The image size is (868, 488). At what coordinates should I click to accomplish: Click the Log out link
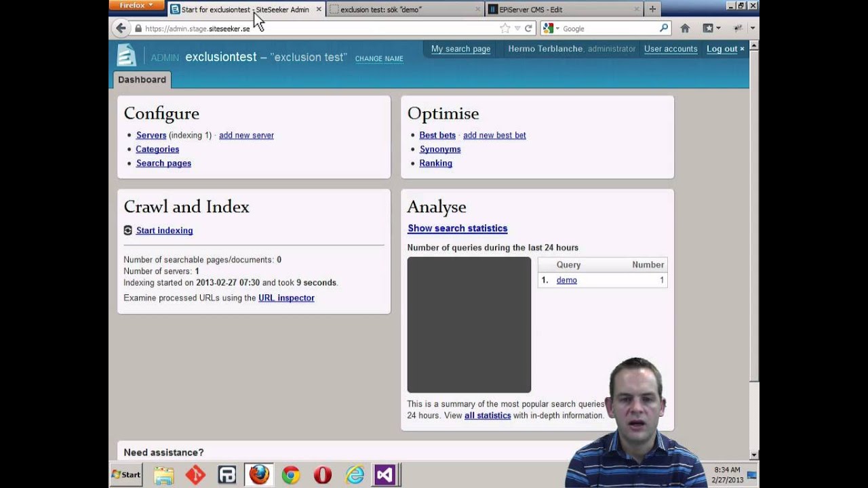[722, 49]
